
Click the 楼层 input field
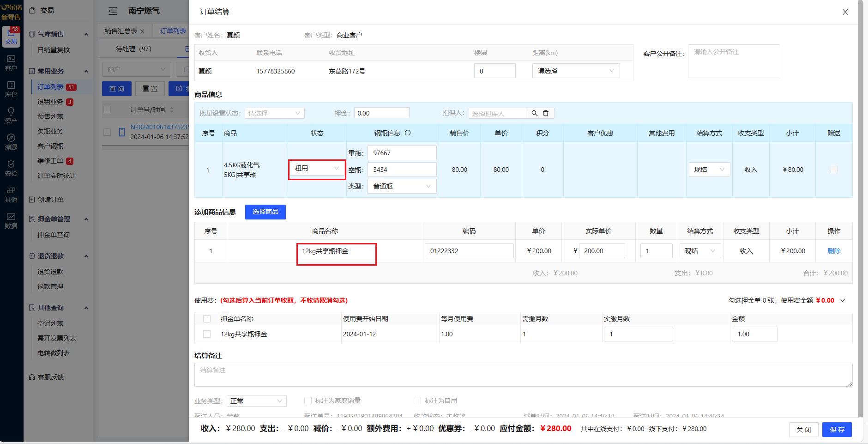(x=494, y=71)
